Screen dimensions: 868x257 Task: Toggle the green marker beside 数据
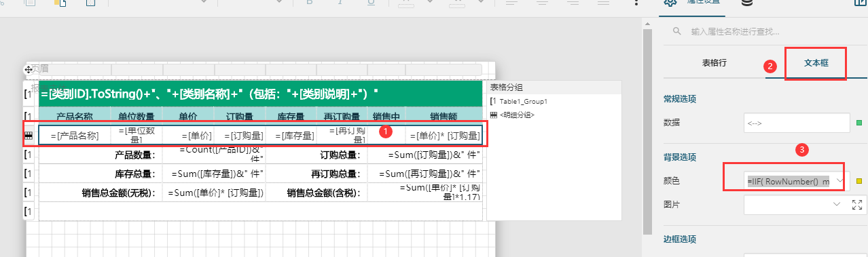pos(859,123)
